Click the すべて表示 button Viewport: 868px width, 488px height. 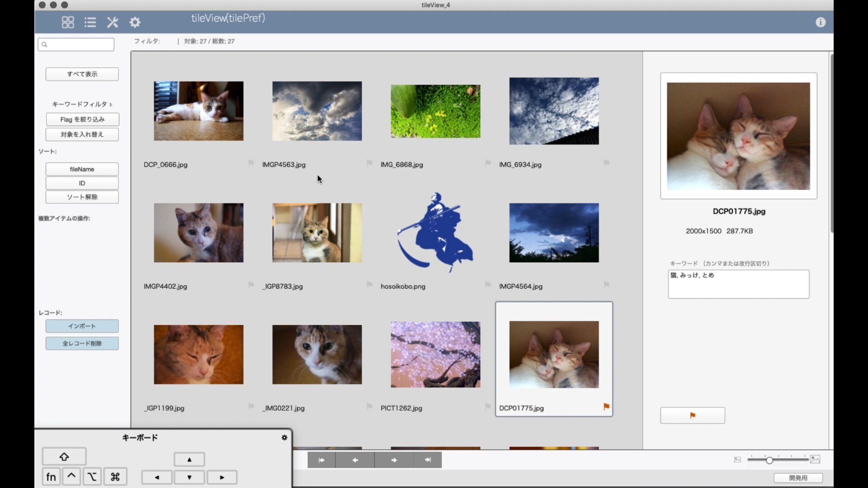[81, 74]
